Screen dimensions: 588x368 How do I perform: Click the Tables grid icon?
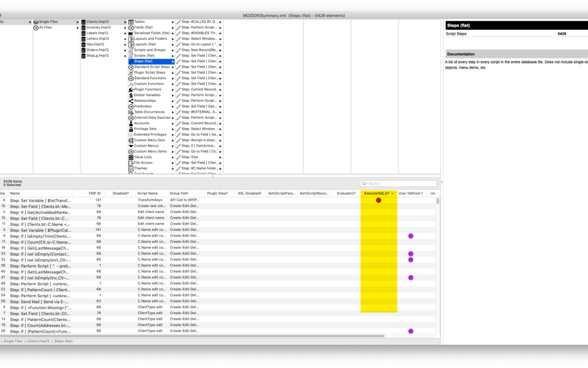(131, 22)
